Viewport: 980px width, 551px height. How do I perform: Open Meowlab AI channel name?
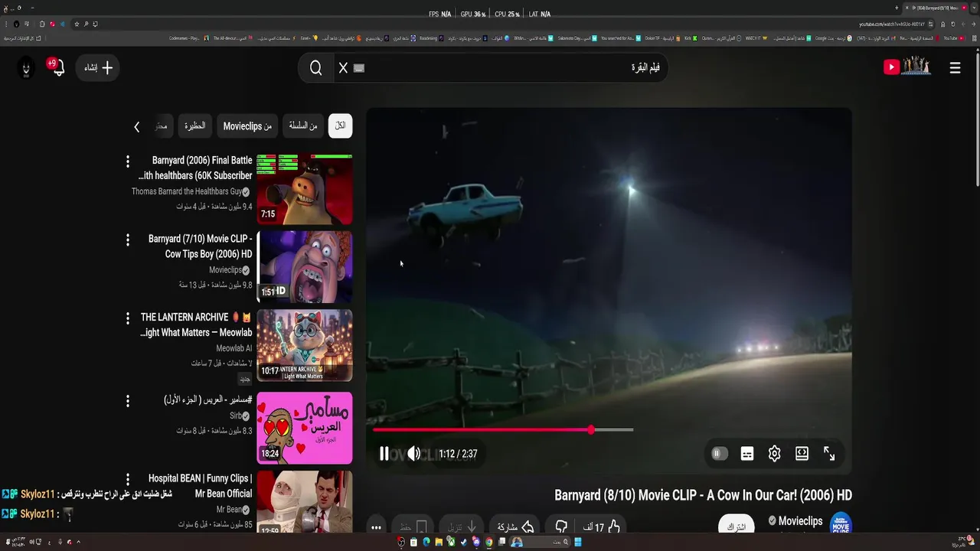tap(234, 348)
